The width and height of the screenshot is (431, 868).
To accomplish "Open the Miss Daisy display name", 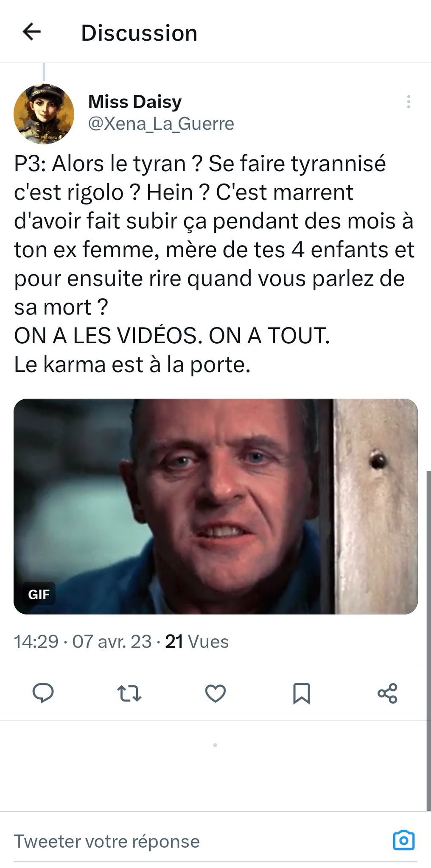I will click(135, 102).
